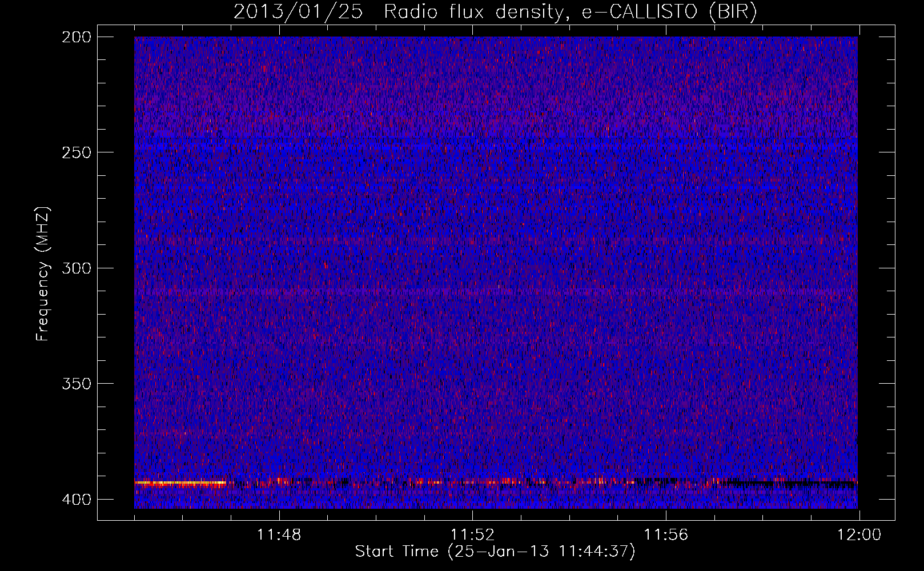Select the "Frequency (MHZ)" axis label
This screenshot has height=571, width=924.
tap(43, 274)
